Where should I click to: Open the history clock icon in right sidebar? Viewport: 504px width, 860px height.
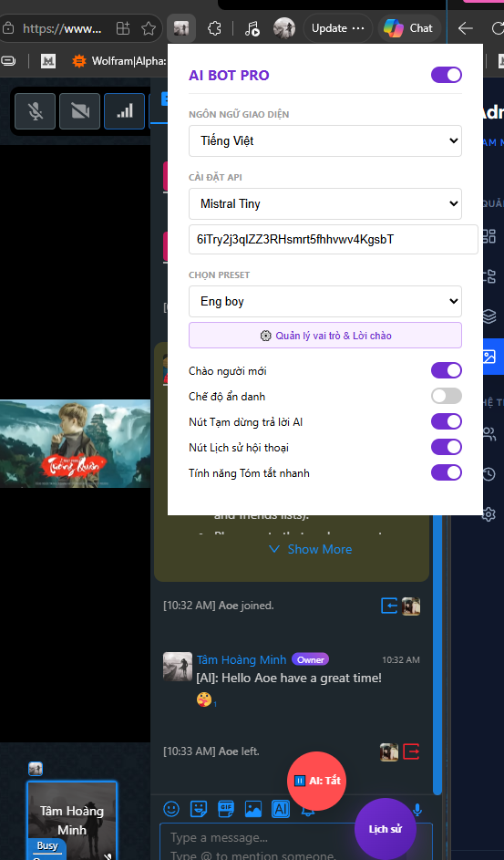[489, 474]
